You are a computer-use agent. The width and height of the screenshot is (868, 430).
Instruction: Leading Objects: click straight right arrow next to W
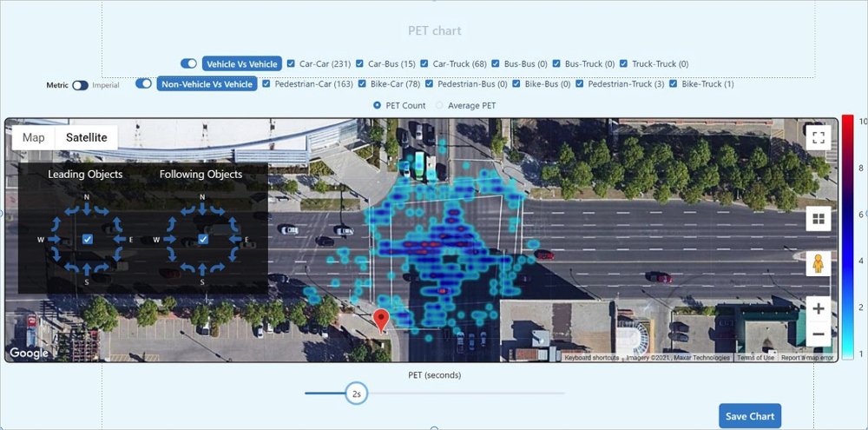click(x=54, y=239)
